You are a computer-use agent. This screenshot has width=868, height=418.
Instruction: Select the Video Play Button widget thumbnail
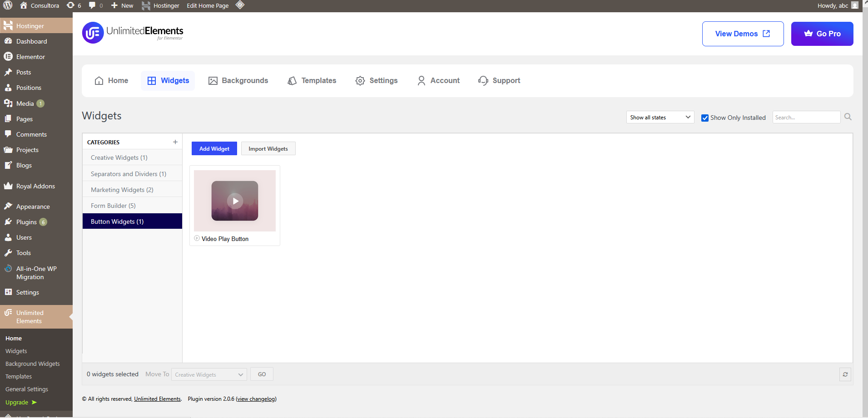[234, 201]
